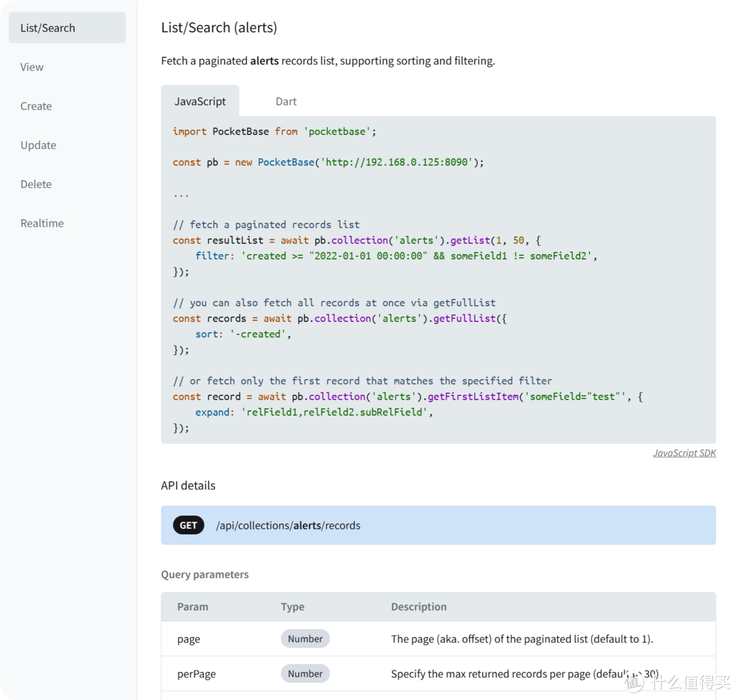Click the Description column header
Image resolution: width=738 pixels, height=700 pixels.
tap(418, 606)
